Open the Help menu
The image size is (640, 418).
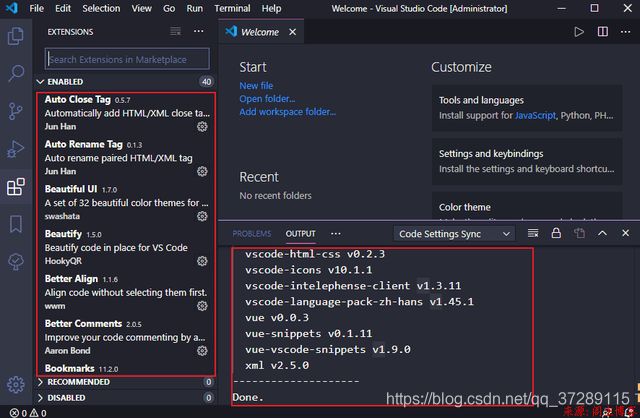click(x=271, y=8)
